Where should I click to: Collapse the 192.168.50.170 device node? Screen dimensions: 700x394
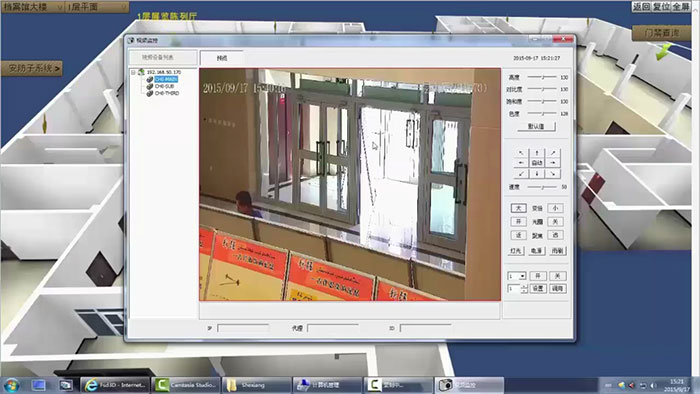[133, 72]
